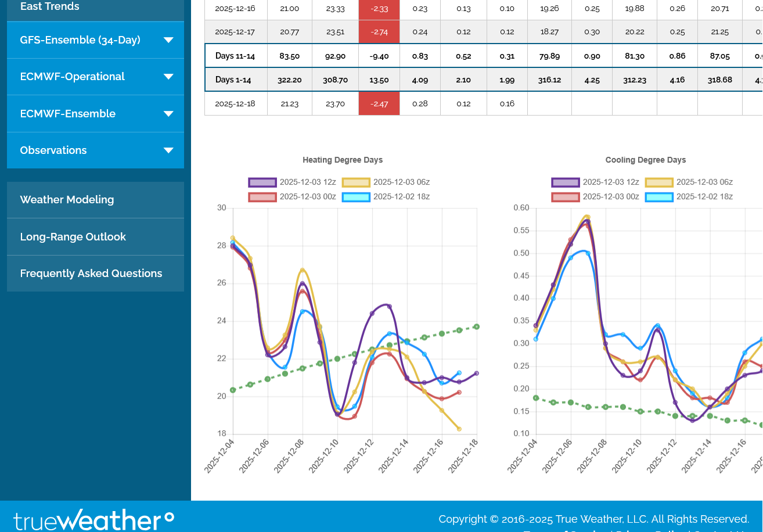Click blue 2025-12-02 18z swatch in Heating legend
The width and height of the screenshot is (763, 532).
point(356,197)
